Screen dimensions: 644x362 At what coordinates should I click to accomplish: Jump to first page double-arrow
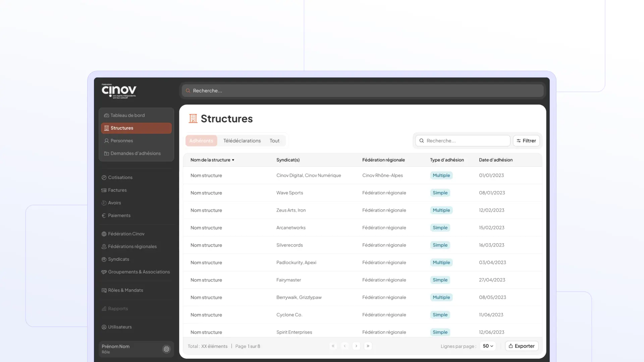(x=333, y=346)
